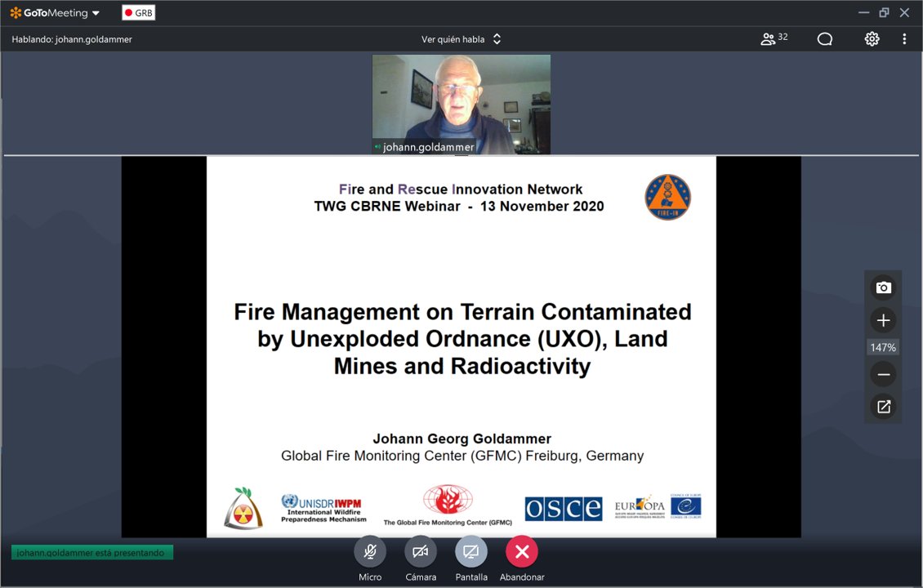The image size is (923, 588).
Task: Click the Council of Europe logo
Action: (x=686, y=506)
